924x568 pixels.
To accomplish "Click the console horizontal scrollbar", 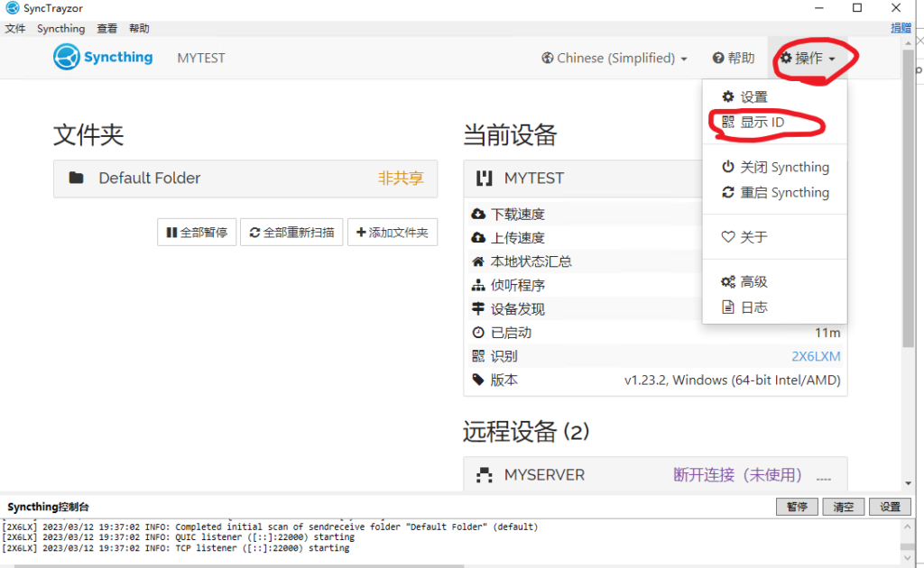I will 239,565.
